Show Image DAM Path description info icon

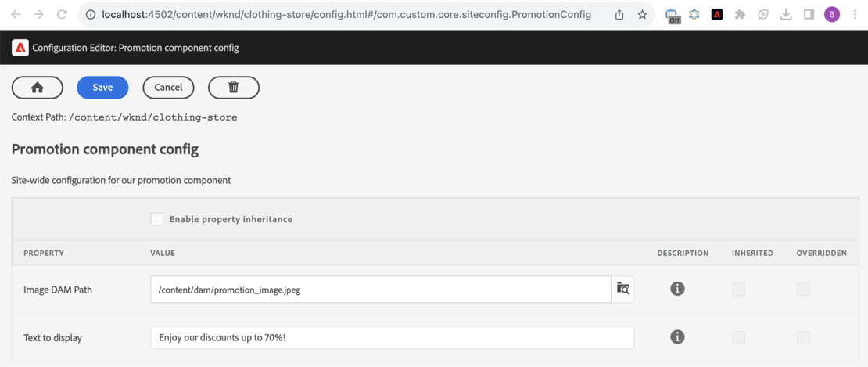click(x=677, y=290)
